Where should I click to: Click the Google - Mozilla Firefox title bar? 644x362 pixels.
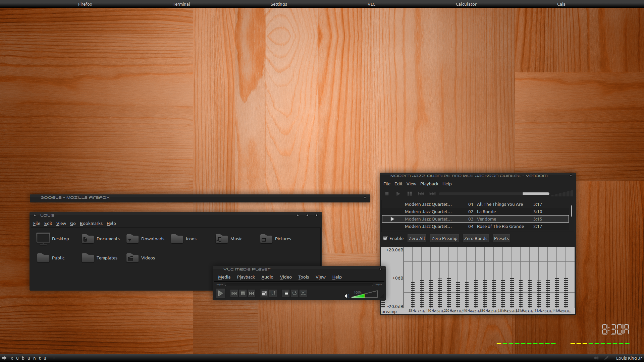[x=200, y=198]
